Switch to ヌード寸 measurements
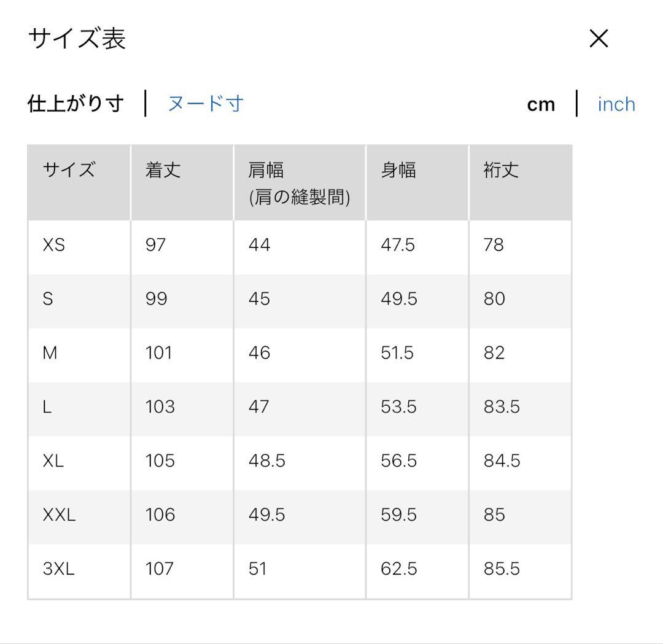663x644 pixels. [205, 103]
